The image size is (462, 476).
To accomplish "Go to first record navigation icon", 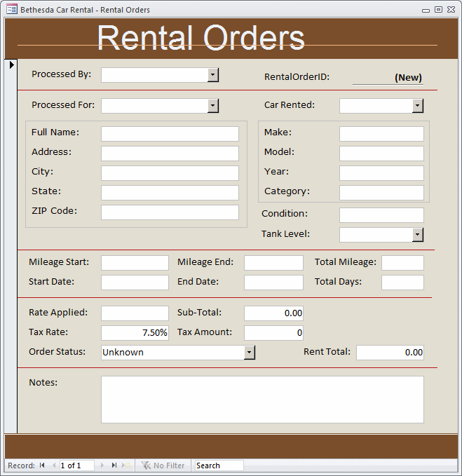I will click(x=42, y=465).
